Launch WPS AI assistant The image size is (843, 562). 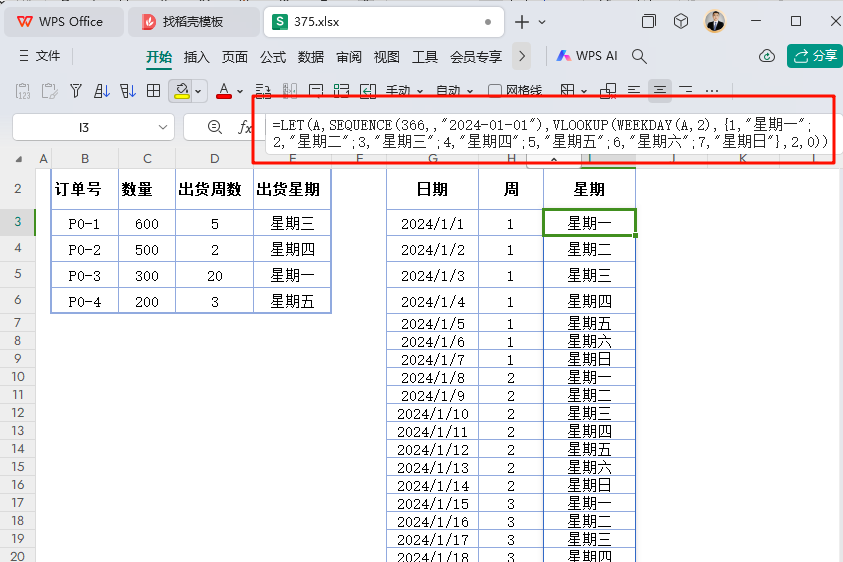point(587,56)
